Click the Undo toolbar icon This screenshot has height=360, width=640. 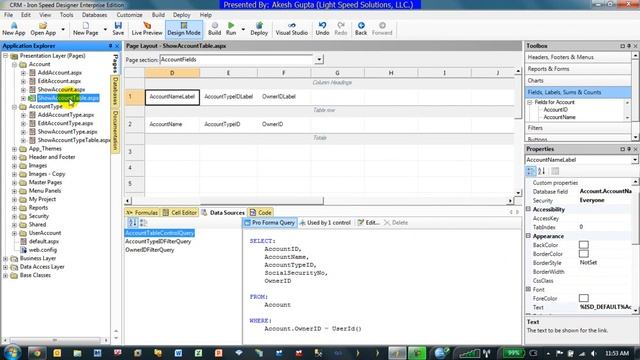pos(322,29)
